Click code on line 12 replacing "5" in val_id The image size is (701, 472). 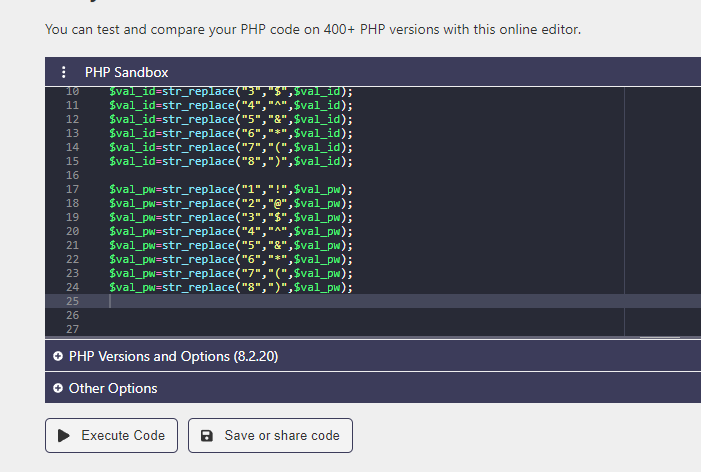[231, 119]
